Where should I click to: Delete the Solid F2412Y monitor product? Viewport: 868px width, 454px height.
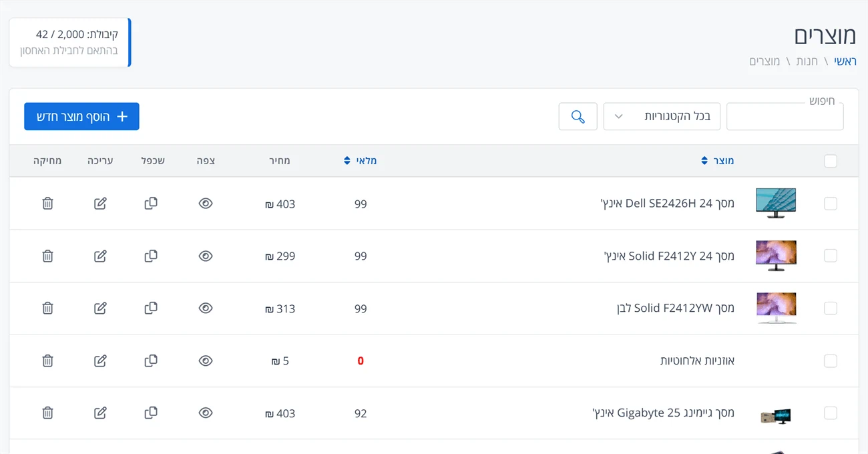(x=47, y=256)
